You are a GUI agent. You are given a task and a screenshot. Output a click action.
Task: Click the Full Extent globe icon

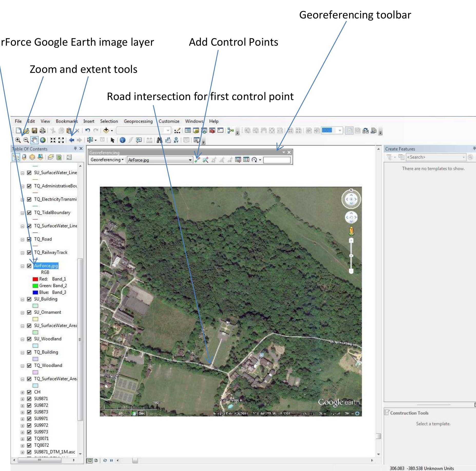(43, 140)
